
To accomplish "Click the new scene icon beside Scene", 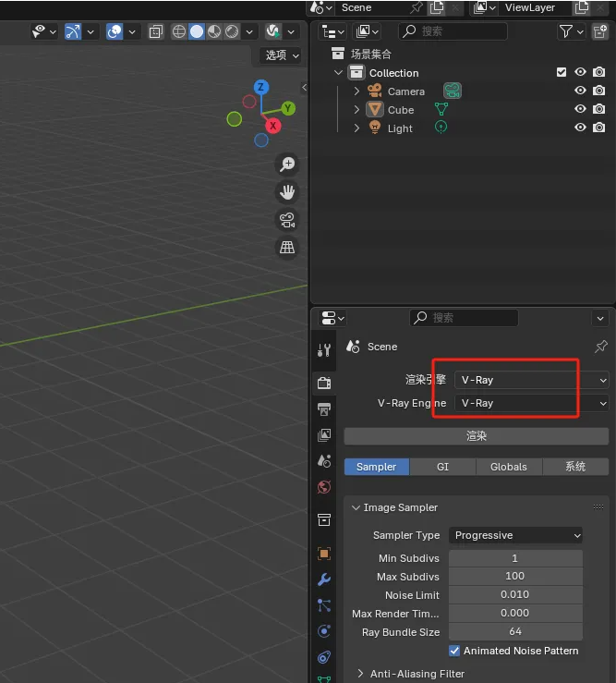I will coord(437,7).
